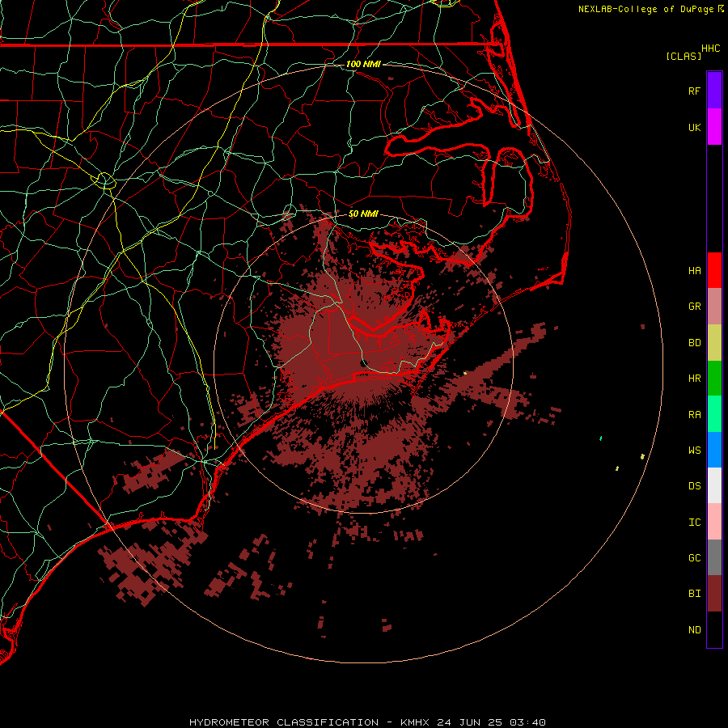Click the BD legend label
This screenshot has height=728, width=728.
click(694, 343)
